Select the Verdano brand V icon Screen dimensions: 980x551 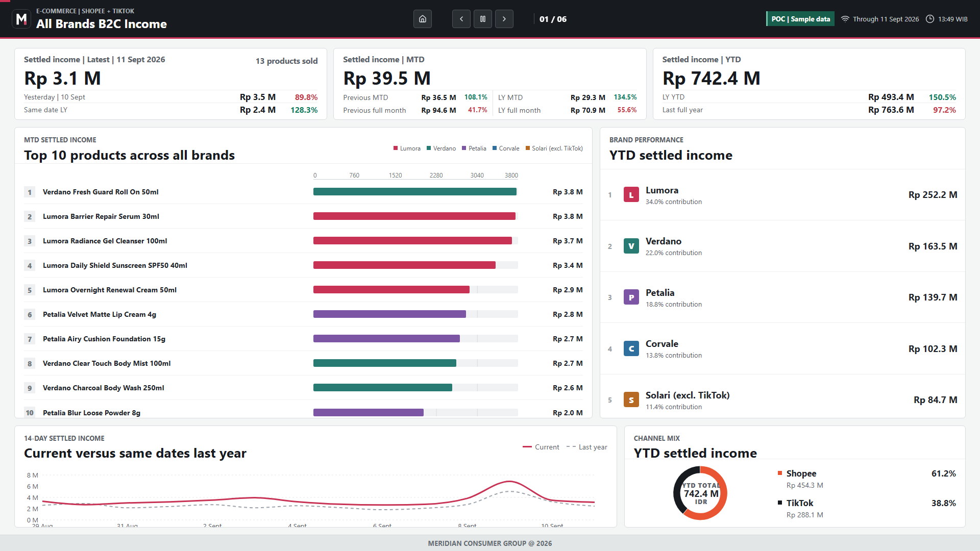pyautogui.click(x=631, y=246)
